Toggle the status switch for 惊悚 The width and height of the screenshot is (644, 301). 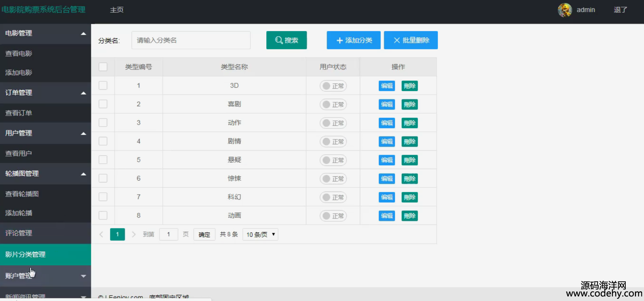click(x=333, y=179)
